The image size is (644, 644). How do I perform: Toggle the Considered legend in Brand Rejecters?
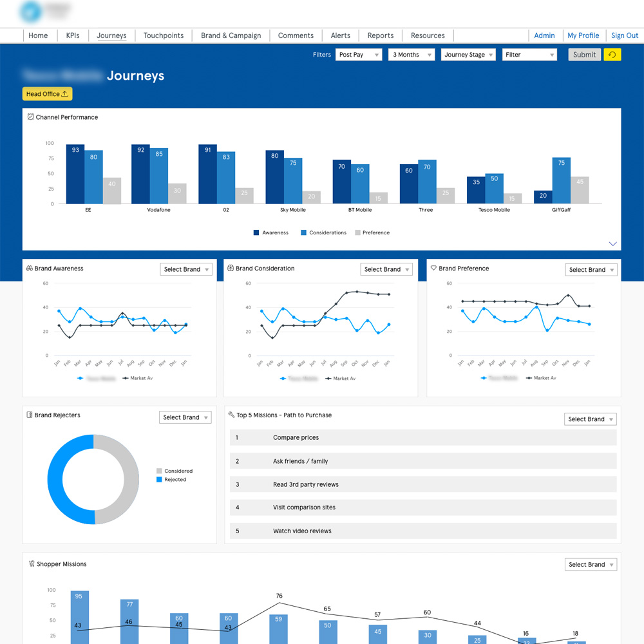point(175,471)
